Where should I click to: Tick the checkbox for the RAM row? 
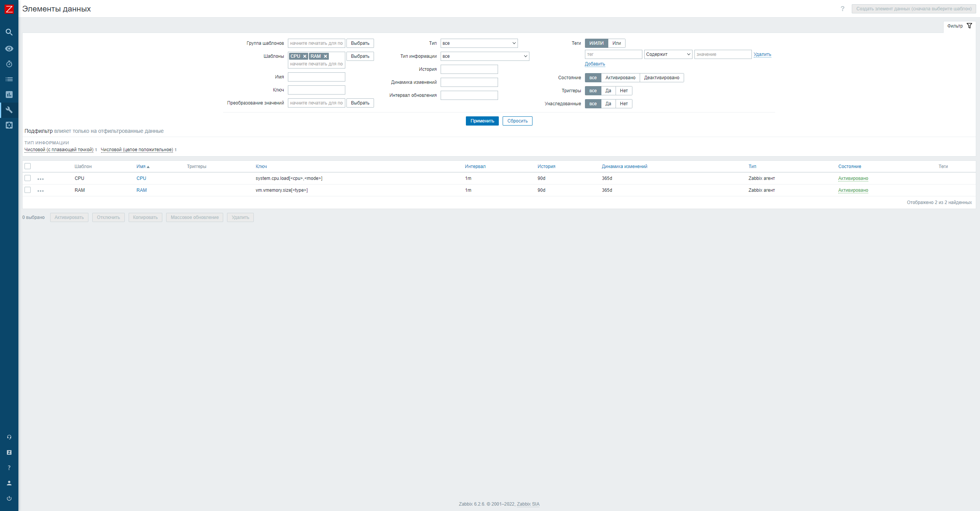tap(28, 190)
